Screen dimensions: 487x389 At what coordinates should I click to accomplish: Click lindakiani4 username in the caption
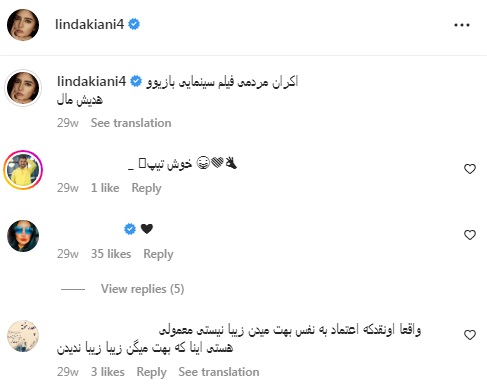coord(91,81)
